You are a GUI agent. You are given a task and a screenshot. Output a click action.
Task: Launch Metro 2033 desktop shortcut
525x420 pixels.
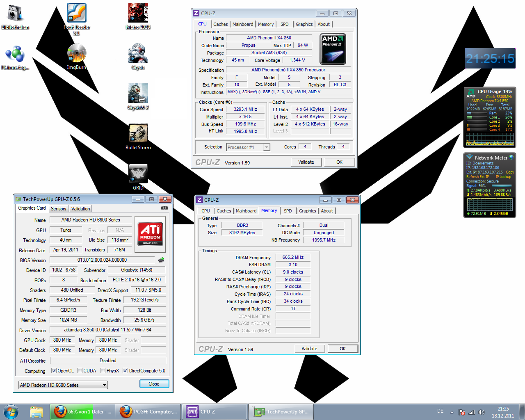coord(138,16)
